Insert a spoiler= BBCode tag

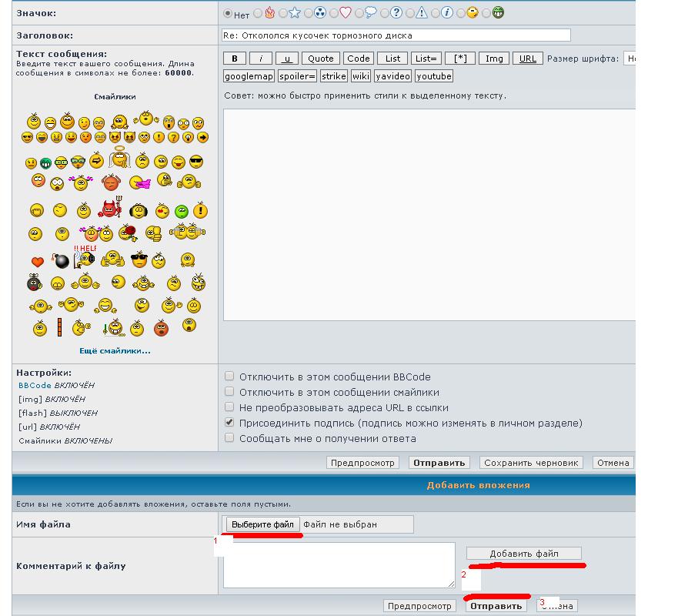(297, 76)
